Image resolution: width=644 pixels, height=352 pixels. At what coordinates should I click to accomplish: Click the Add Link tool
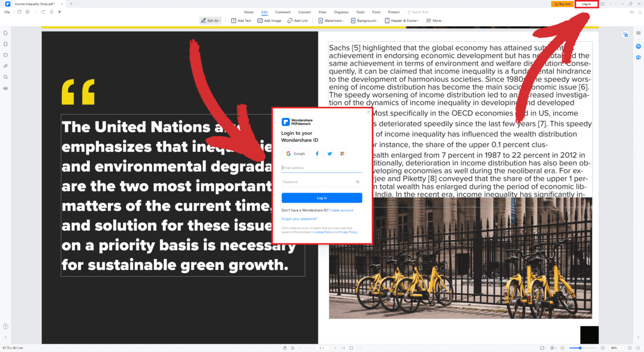[297, 20]
